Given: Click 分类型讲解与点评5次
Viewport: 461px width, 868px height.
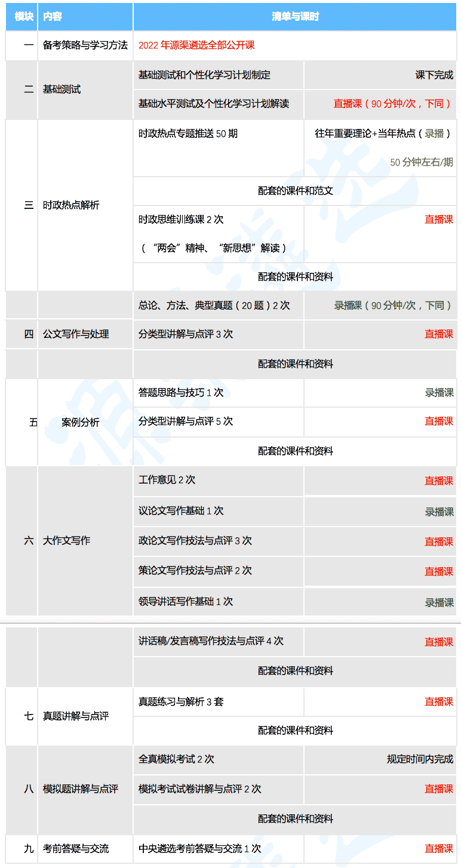Looking at the screenshot, I should click(186, 421).
